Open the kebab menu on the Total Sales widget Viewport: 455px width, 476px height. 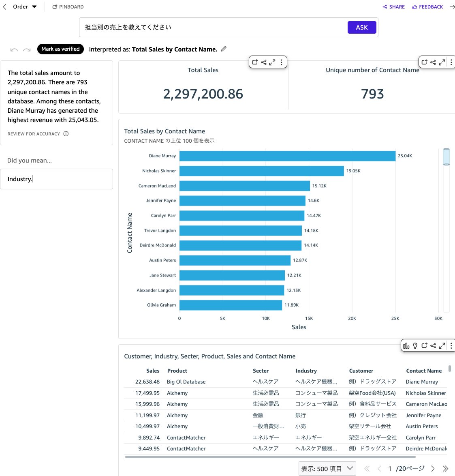tap(281, 62)
